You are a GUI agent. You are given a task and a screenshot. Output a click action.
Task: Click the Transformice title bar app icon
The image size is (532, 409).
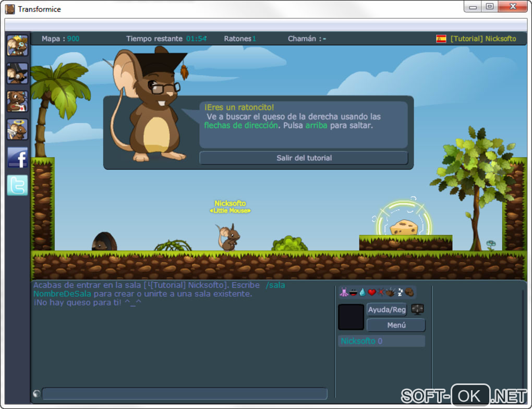click(x=10, y=9)
